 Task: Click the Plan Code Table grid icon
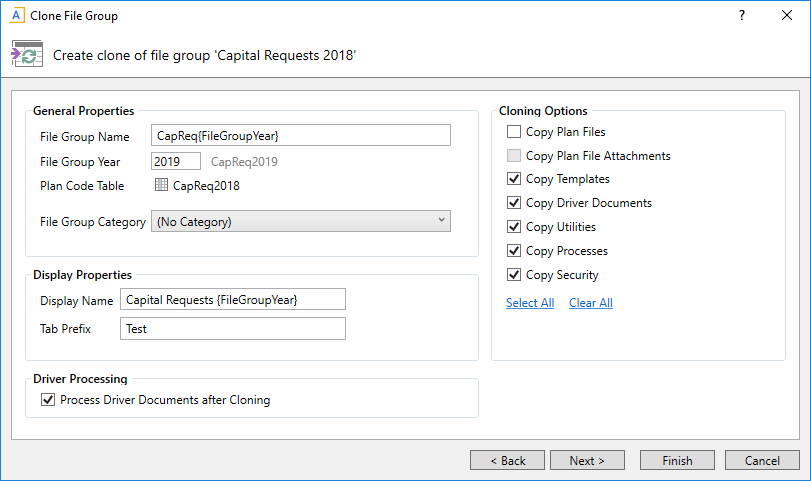click(161, 185)
